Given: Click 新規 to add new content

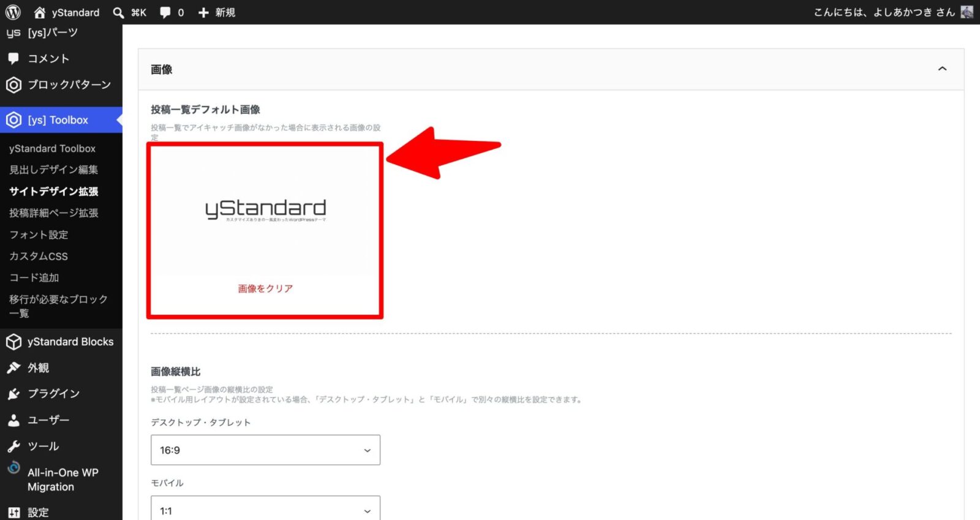Looking at the screenshot, I should (x=225, y=12).
